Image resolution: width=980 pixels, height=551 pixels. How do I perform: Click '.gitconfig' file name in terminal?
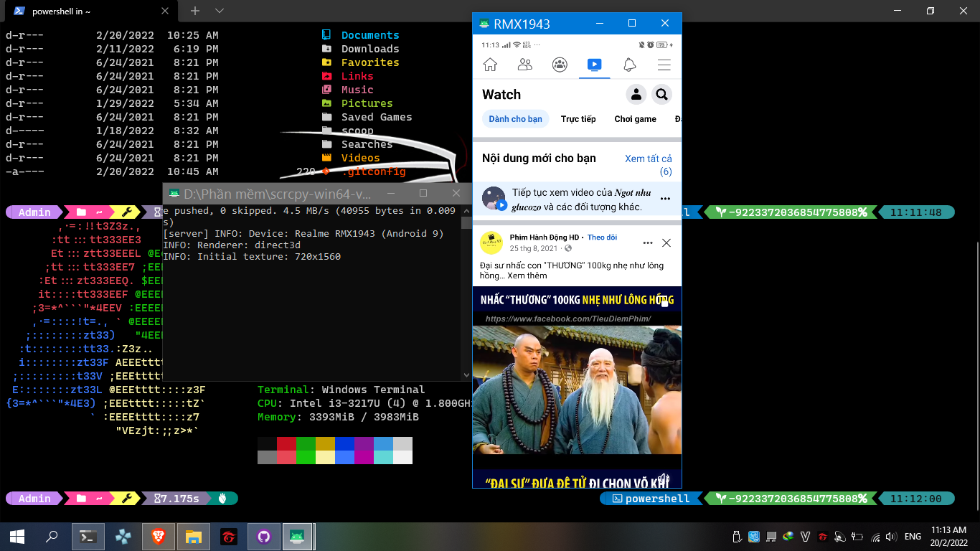373,171
